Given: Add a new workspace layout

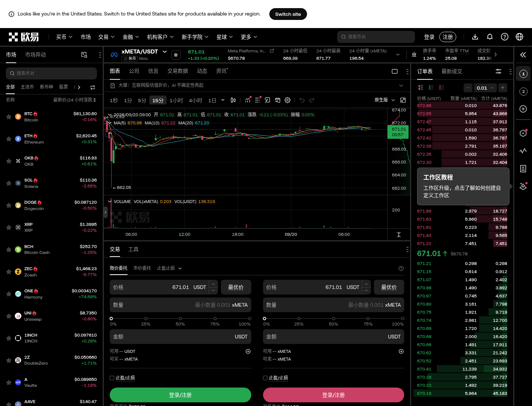Looking at the screenshot, I should point(523,109).
